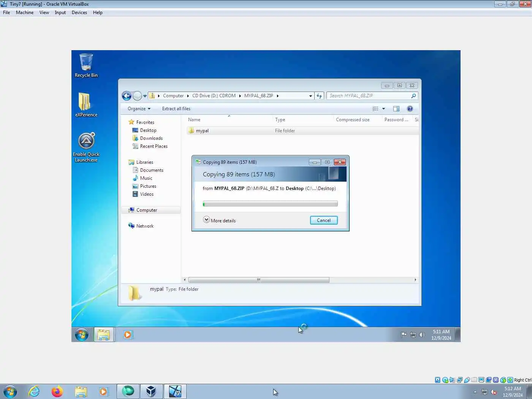The width and height of the screenshot is (532, 399).
Task: Launch Firefox from host taskbar
Action: 57,391
